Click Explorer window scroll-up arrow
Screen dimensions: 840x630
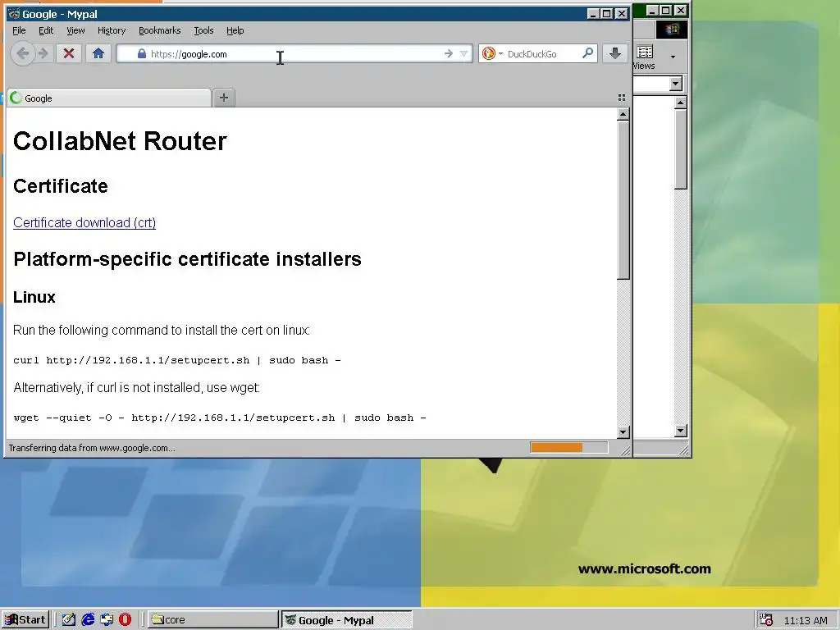680,103
